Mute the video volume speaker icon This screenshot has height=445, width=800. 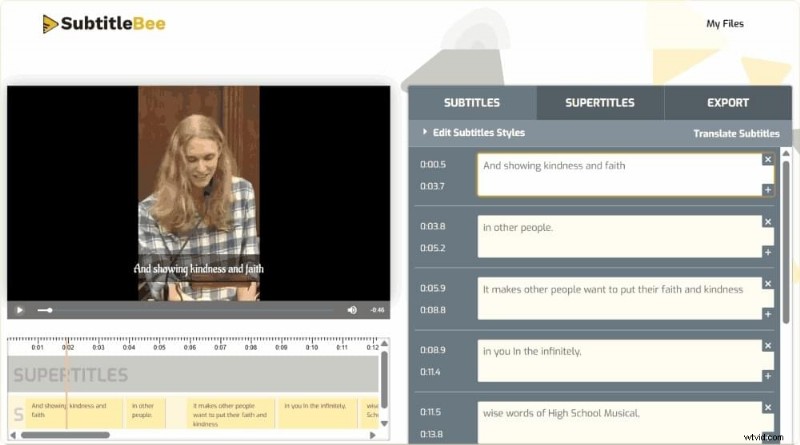(x=352, y=310)
